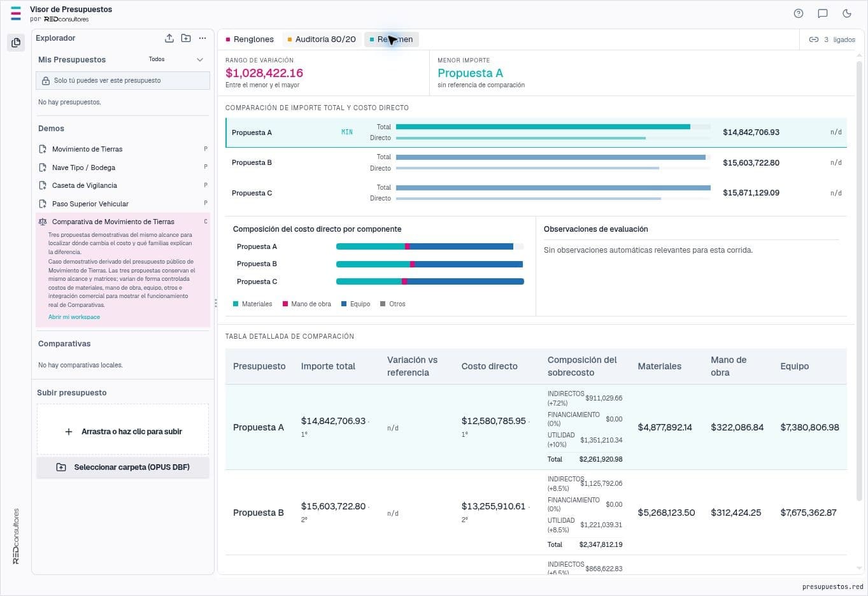Open the three-dots more options menu in Explorador
868x596 pixels.
tap(203, 38)
